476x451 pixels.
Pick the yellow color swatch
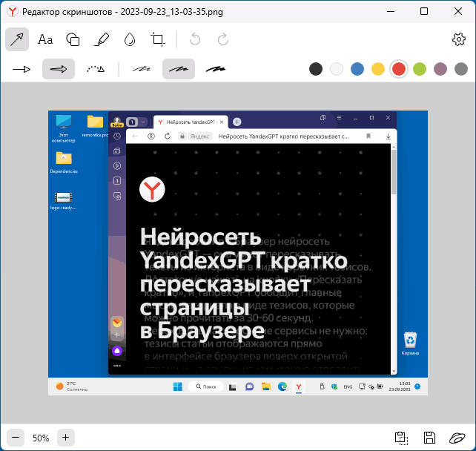point(378,69)
